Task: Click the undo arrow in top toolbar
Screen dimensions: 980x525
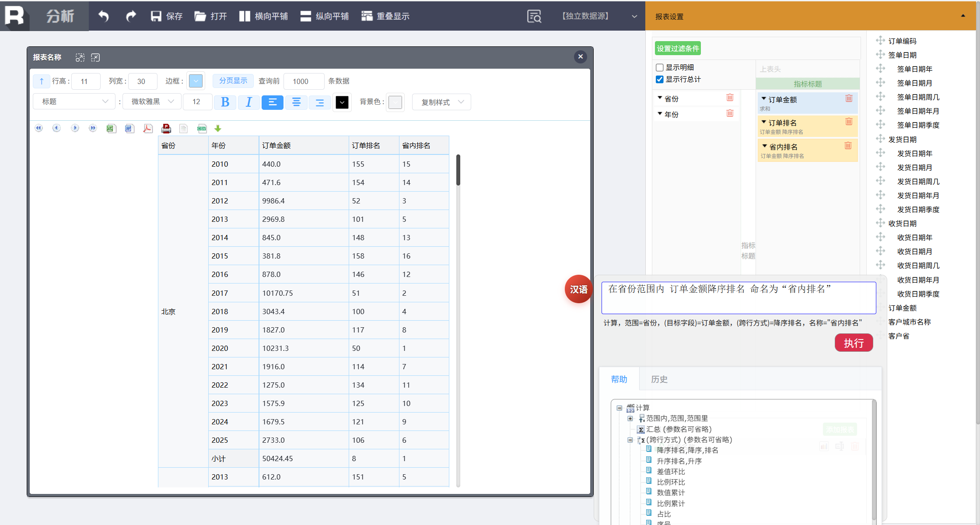Action: pyautogui.click(x=104, y=16)
